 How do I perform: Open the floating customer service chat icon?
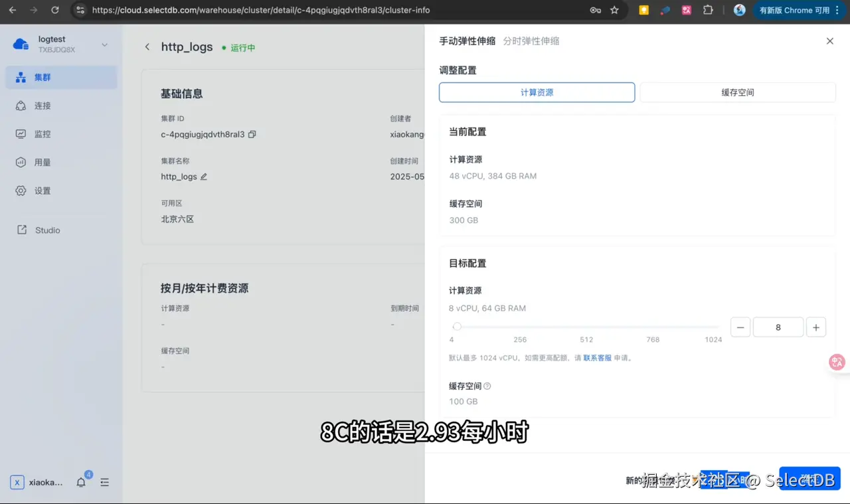pyautogui.click(x=837, y=362)
